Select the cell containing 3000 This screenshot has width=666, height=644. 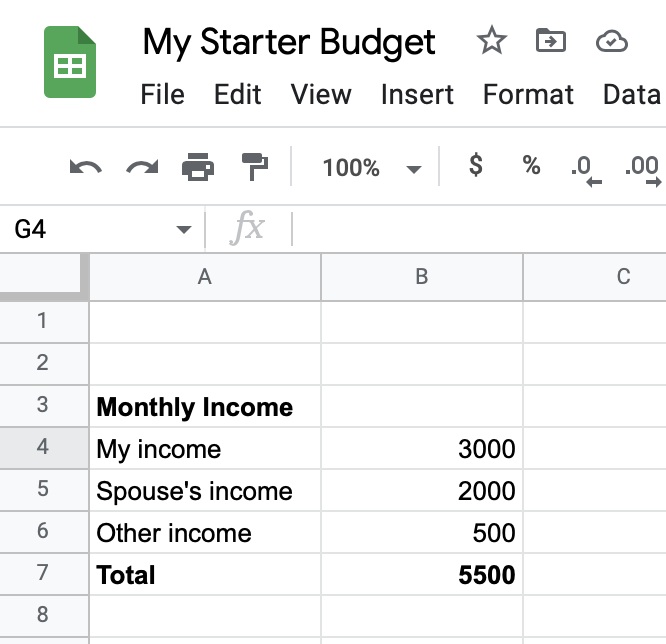422,448
